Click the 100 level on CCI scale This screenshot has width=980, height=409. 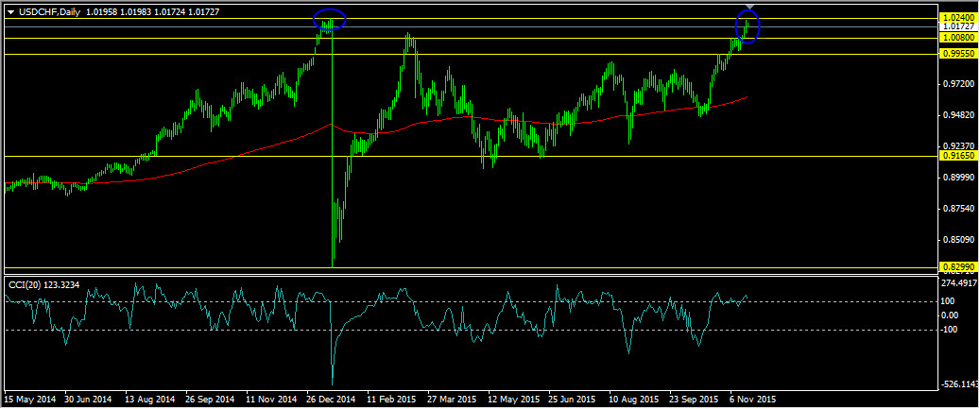pyautogui.click(x=950, y=302)
